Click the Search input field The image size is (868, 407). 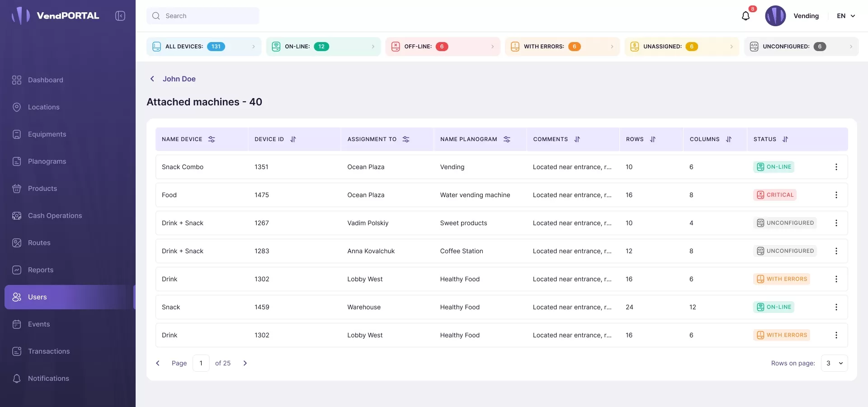point(203,16)
